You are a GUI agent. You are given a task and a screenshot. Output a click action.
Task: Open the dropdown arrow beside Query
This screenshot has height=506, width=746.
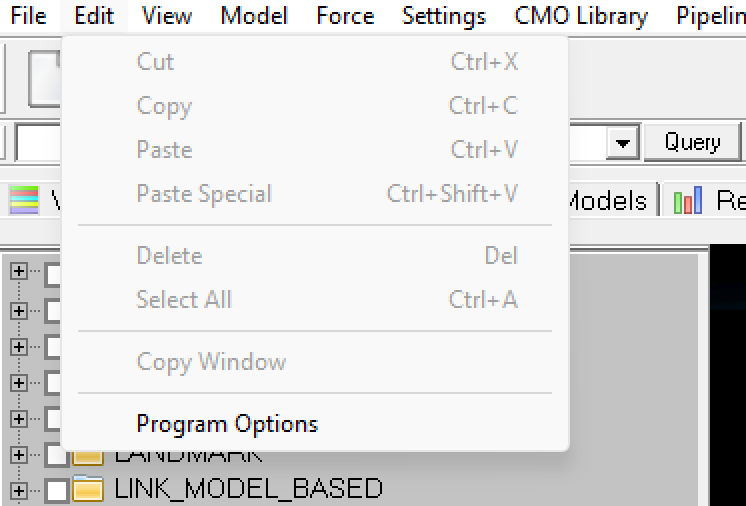point(625,143)
